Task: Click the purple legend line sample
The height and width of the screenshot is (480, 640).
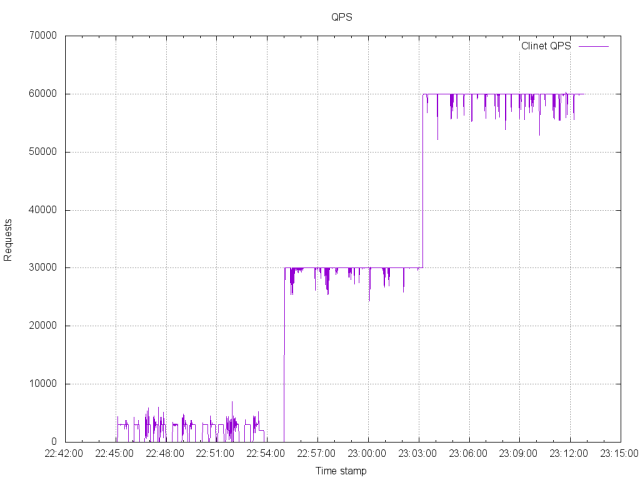Action: (x=594, y=47)
